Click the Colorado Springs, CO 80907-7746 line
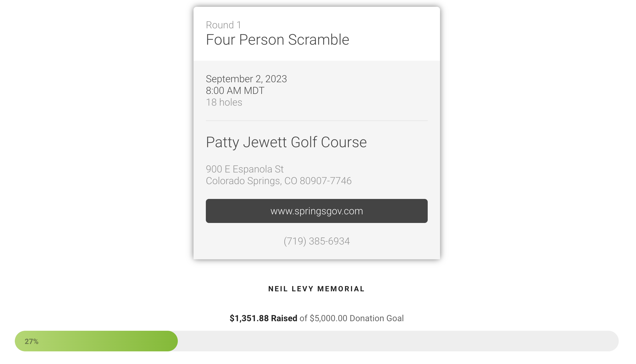This screenshot has height=364, width=636. pyautogui.click(x=279, y=181)
